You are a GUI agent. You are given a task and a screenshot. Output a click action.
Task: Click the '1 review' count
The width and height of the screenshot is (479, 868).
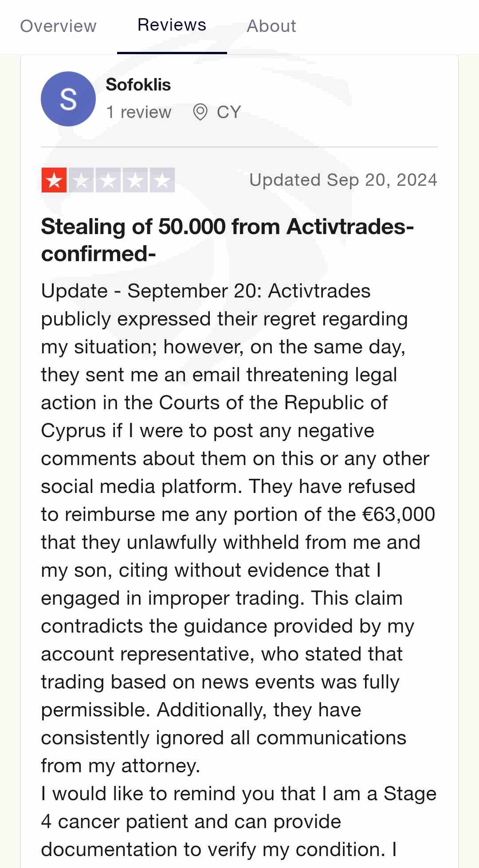[138, 112]
